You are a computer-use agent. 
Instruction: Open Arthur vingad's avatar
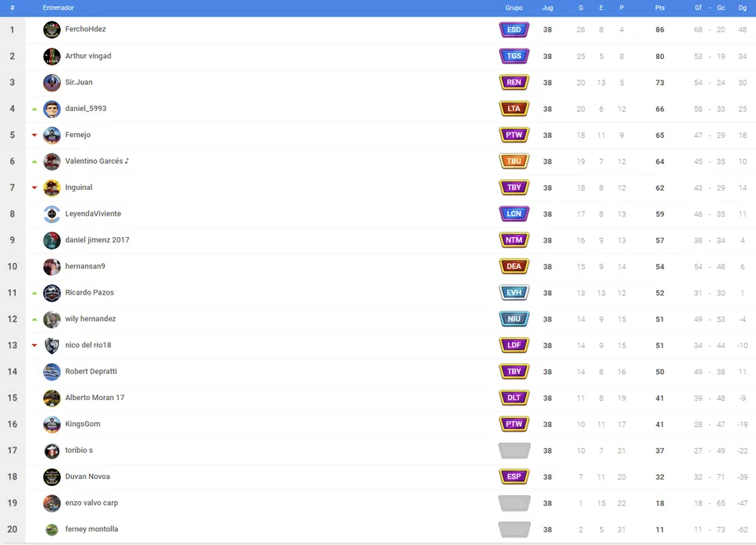tap(52, 57)
